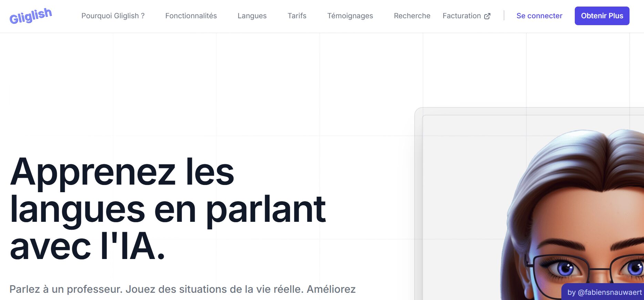Image resolution: width=644 pixels, height=300 pixels.
Task: Select the Langues menu item
Action: point(252,16)
